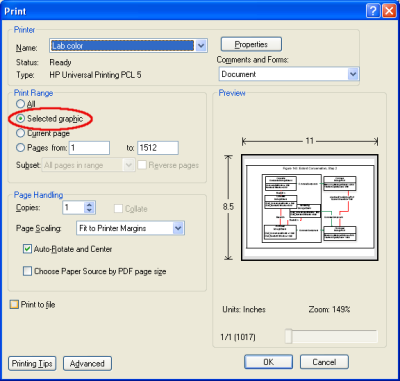Click the preview page slider handle

coord(289,337)
